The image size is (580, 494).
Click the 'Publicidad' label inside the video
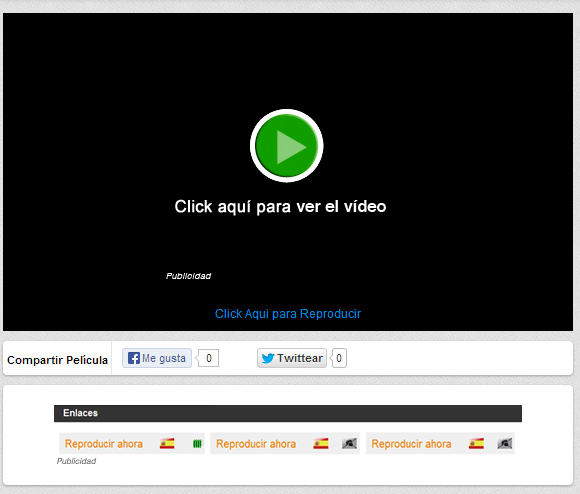tap(188, 276)
